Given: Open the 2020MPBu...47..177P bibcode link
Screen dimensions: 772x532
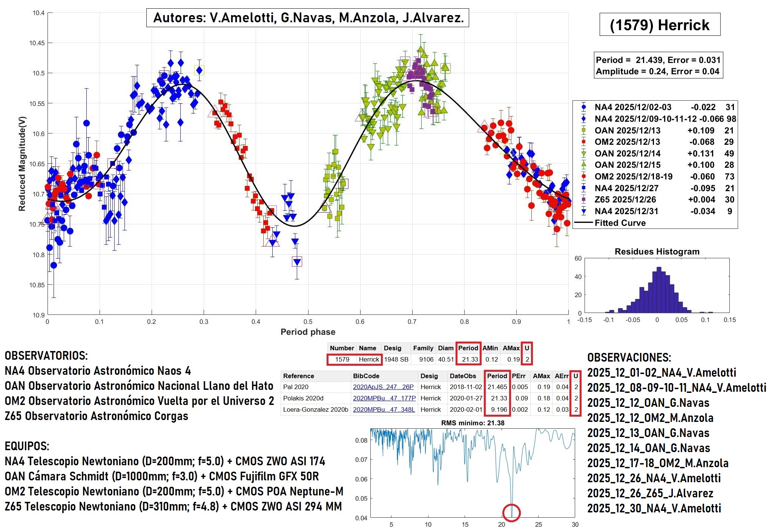Looking at the screenshot, I should (x=384, y=398).
